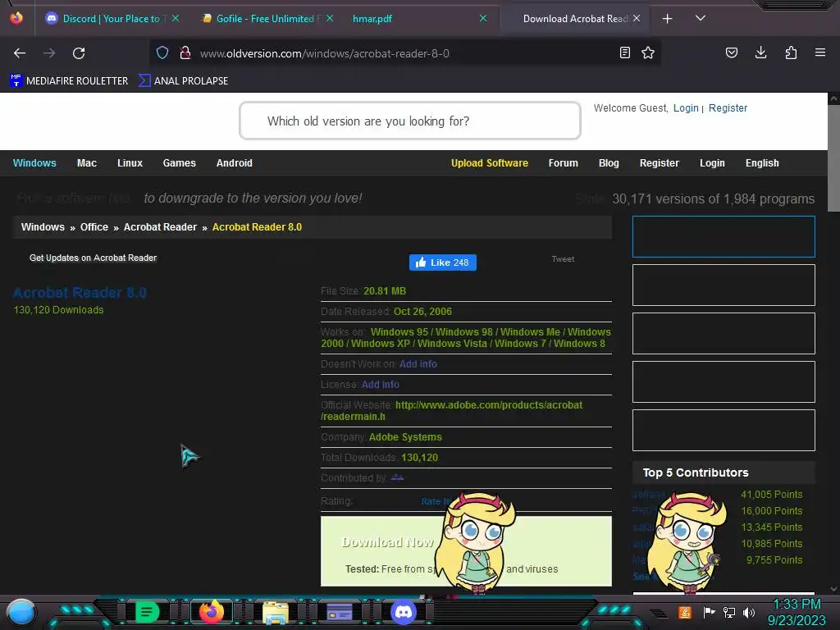The width and height of the screenshot is (840, 630).
Task: Open the Firefox extensions menu
Action: coord(791,52)
